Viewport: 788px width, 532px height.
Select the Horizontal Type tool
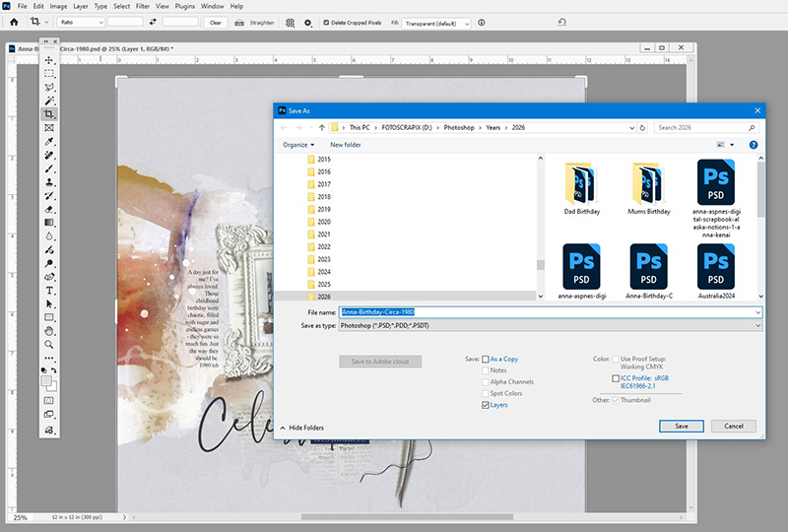(48, 291)
